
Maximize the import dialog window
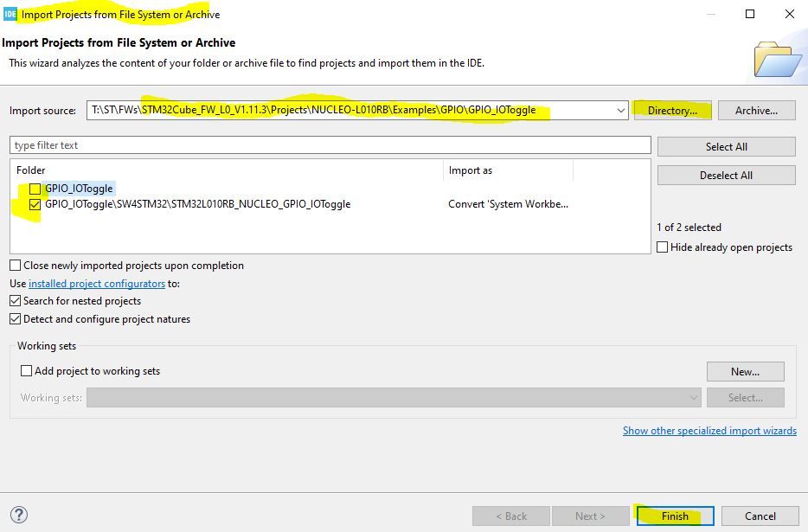point(750,14)
